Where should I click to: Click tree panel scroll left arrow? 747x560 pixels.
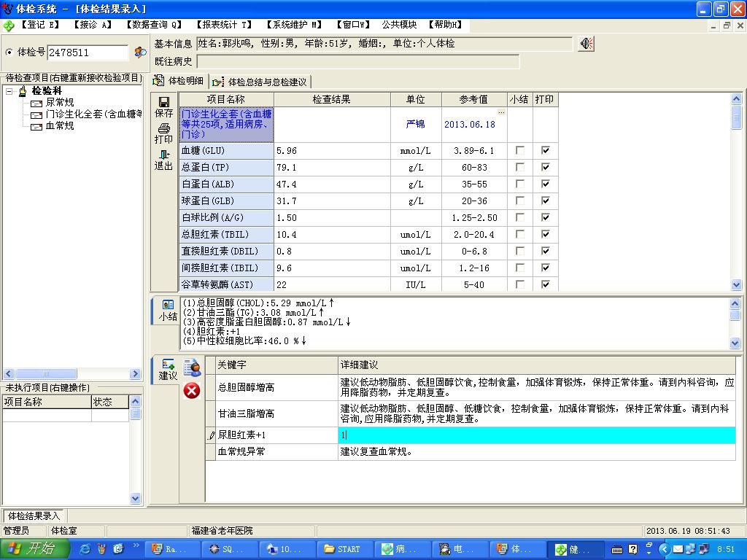[9, 374]
